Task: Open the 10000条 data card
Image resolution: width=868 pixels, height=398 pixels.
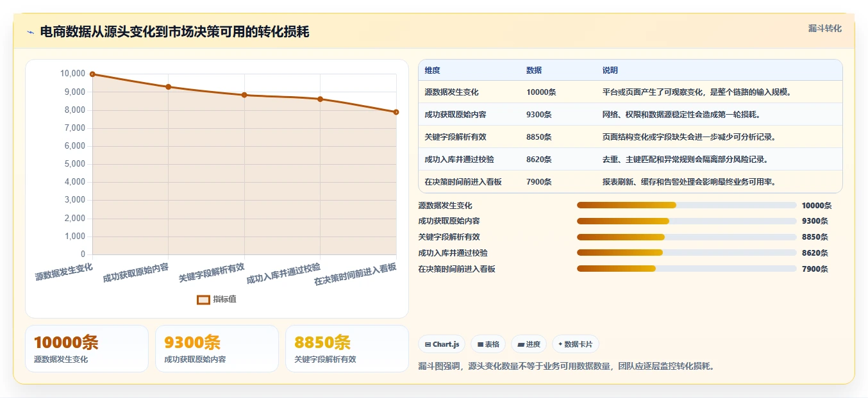Action: (x=87, y=349)
